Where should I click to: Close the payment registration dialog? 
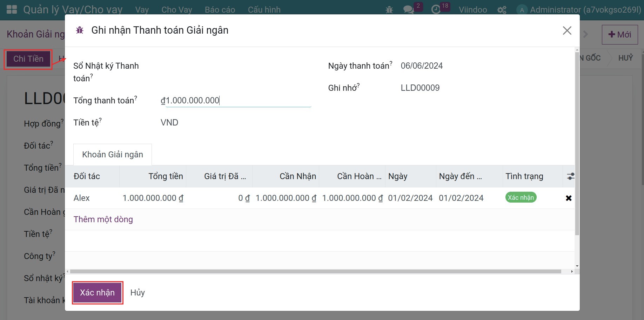coord(567,30)
